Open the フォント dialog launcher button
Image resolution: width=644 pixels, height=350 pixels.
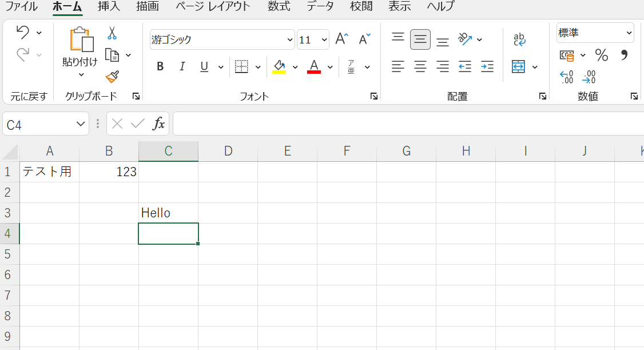(x=375, y=96)
